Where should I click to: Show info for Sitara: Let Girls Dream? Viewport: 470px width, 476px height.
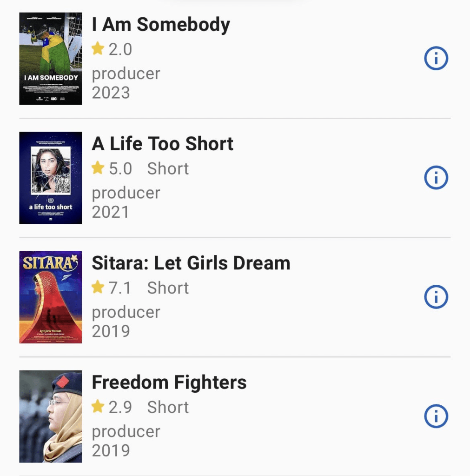click(x=436, y=297)
